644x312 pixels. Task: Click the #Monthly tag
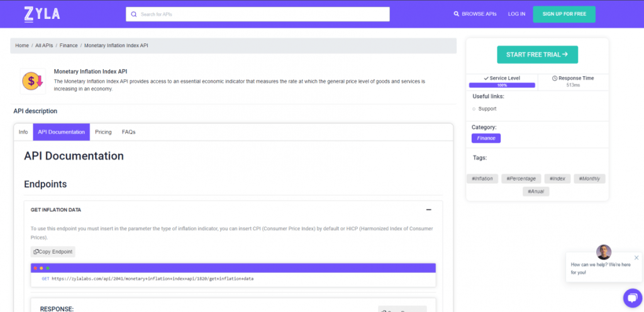[x=589, y=179]
